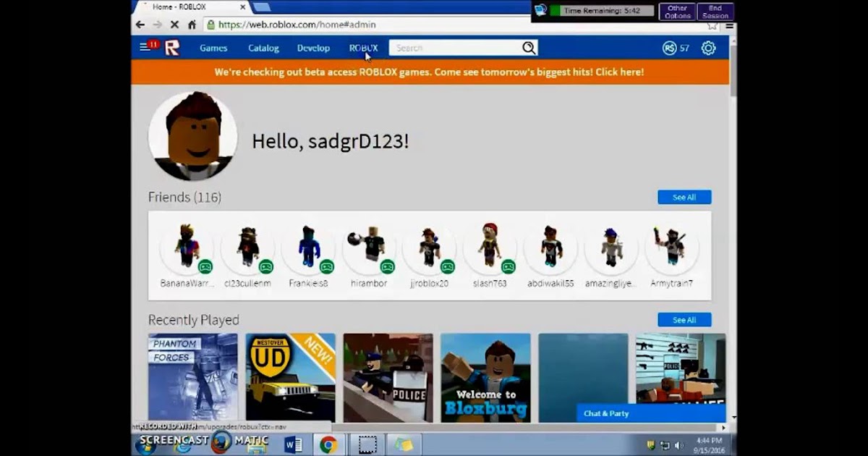Open friend jjroblox20's avatar
This screenshot has height=456, width=868.
(x=430, y=247)
